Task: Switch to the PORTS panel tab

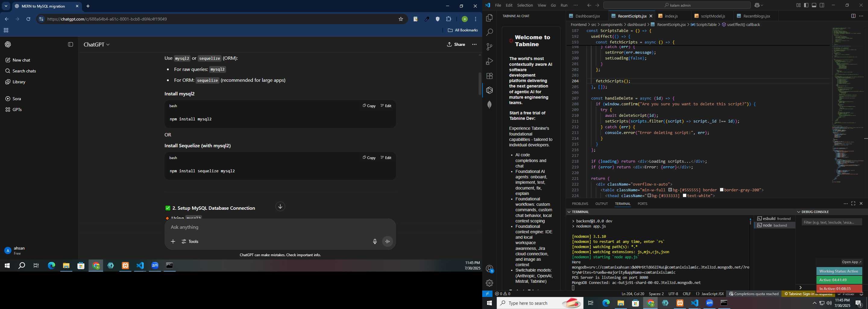Action: click(x=642, y=204)
